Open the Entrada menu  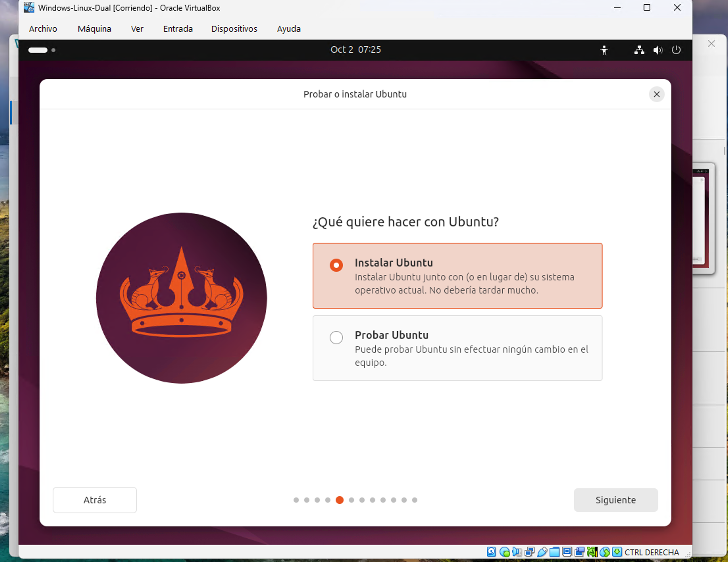coord(178,29)
